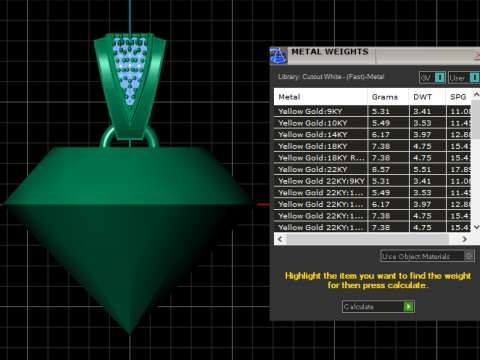The width and height of the screenshot is (480, 360).
Task: Sort by the Metal column header
Action: 321,97
